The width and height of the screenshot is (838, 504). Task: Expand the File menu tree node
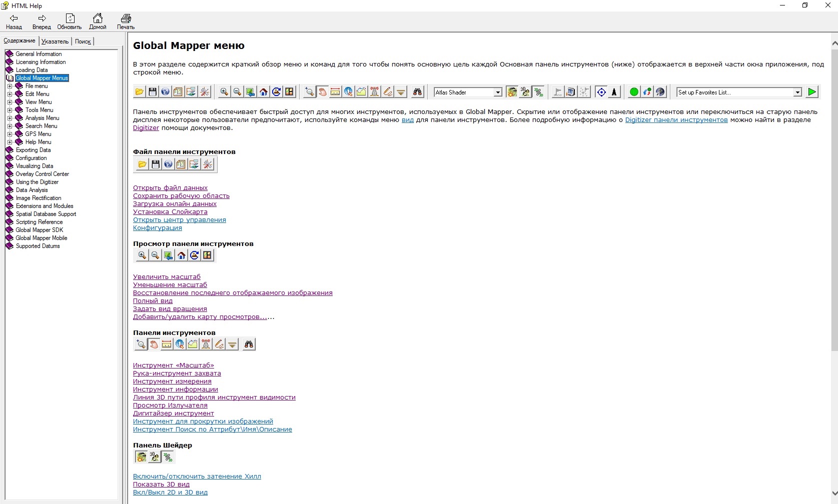click(10, 86)
